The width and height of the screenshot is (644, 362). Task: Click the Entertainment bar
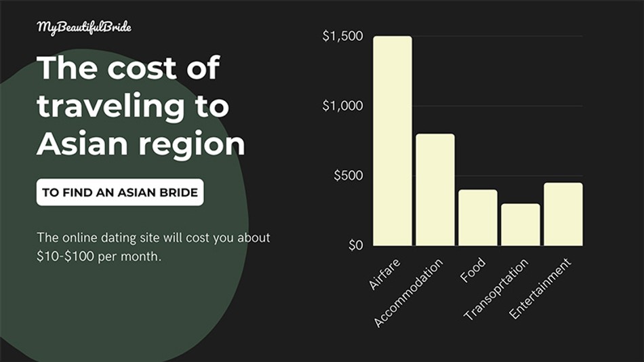click(x=563, y=214)
